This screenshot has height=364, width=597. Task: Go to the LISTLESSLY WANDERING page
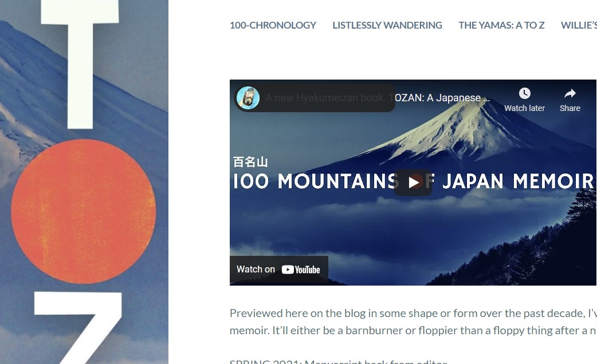tap(387, 25)
